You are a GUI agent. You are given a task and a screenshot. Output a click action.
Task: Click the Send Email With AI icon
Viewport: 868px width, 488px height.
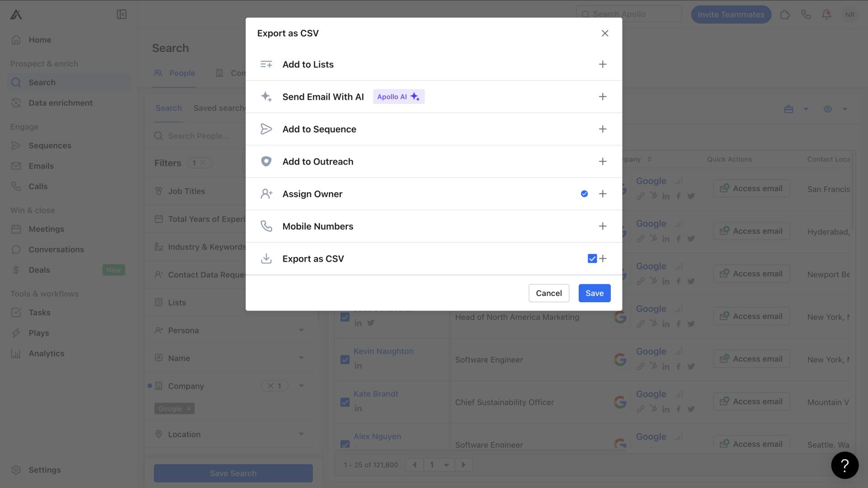coord(266,96)
